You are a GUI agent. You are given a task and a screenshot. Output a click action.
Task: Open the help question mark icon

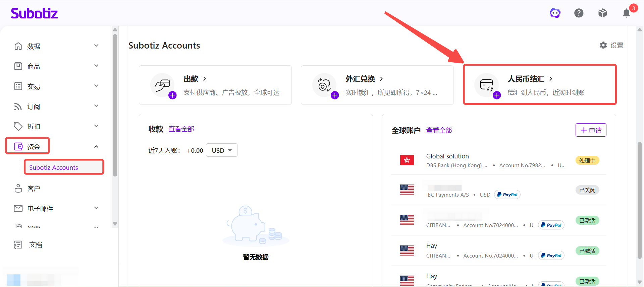(579, 13)
